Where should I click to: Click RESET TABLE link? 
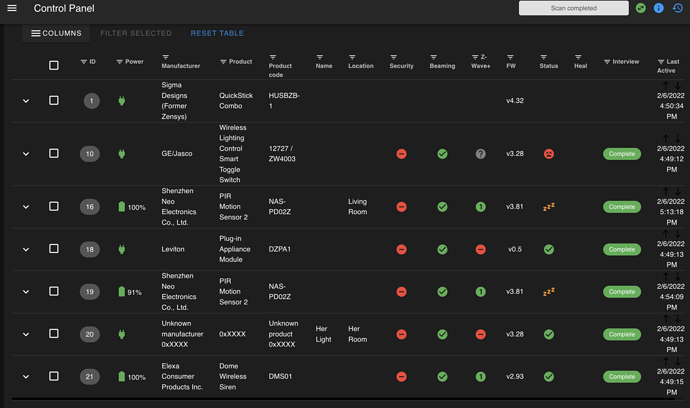pyautogui.click(x=217, y=33)
